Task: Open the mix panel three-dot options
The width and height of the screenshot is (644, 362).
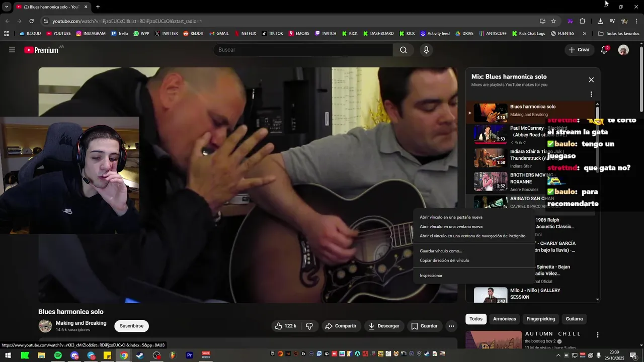Action: tap(591, 94)
